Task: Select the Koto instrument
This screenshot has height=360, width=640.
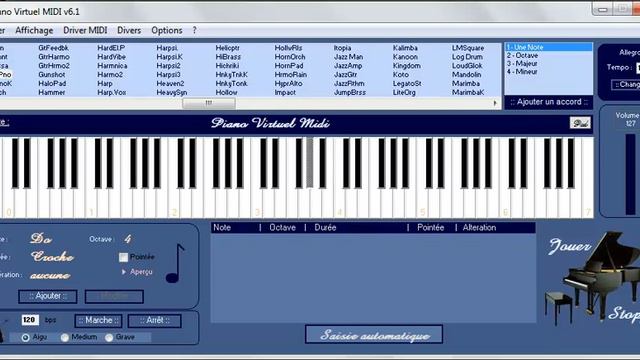Action: point(400,75)
